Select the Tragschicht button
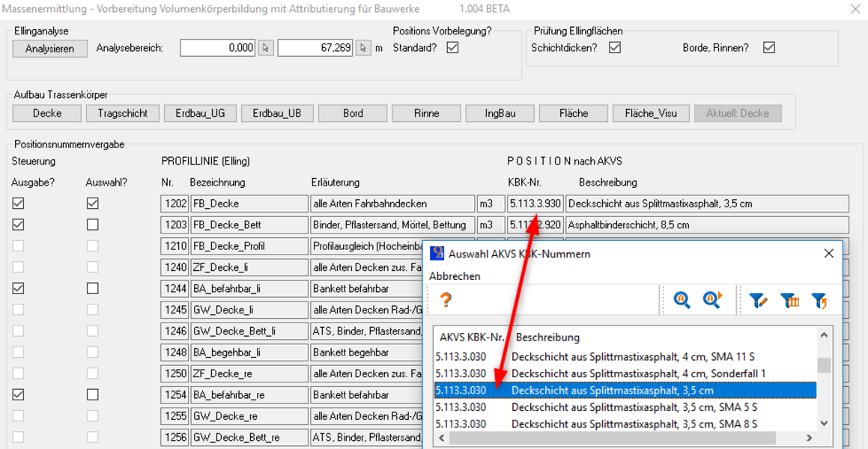The height and width of the screenshot is (449, 868). 123,114
